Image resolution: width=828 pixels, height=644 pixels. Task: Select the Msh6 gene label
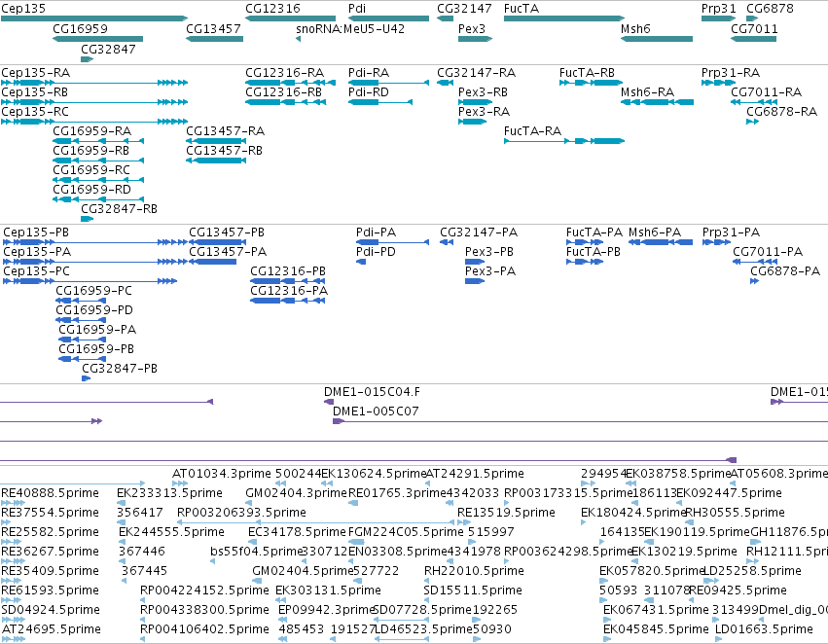(x=635, y=29)
